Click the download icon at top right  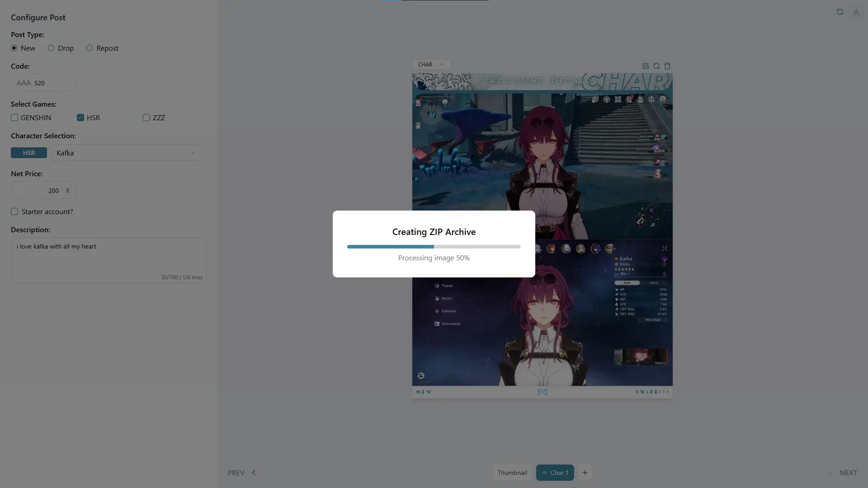pyautogui.click(x=856, y=12)
